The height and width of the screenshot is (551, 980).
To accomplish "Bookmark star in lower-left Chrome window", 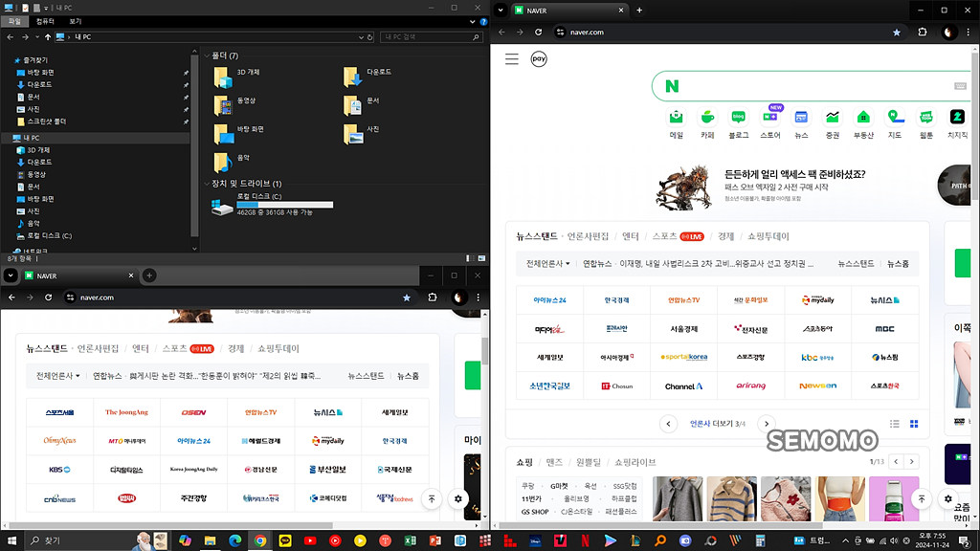I will (x=406, y=298).
